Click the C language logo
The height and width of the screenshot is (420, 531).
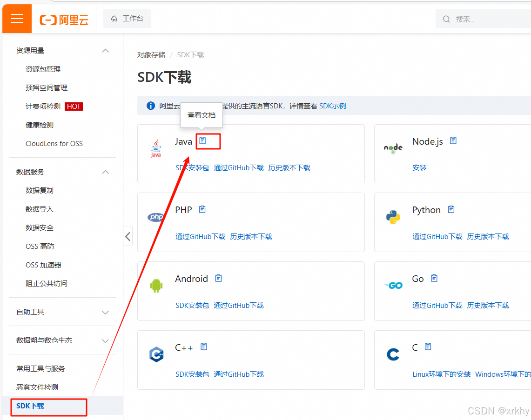tap(393, 354)
